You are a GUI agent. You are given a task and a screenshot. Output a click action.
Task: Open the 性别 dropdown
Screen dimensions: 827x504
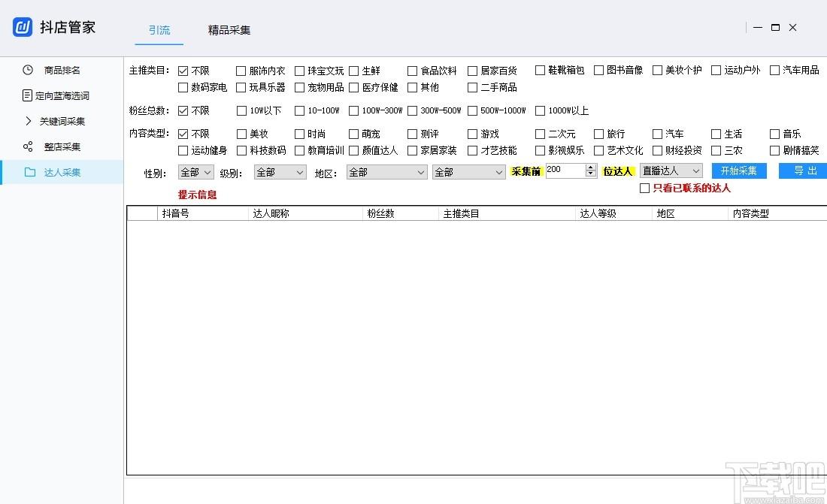tap(195, 173)
